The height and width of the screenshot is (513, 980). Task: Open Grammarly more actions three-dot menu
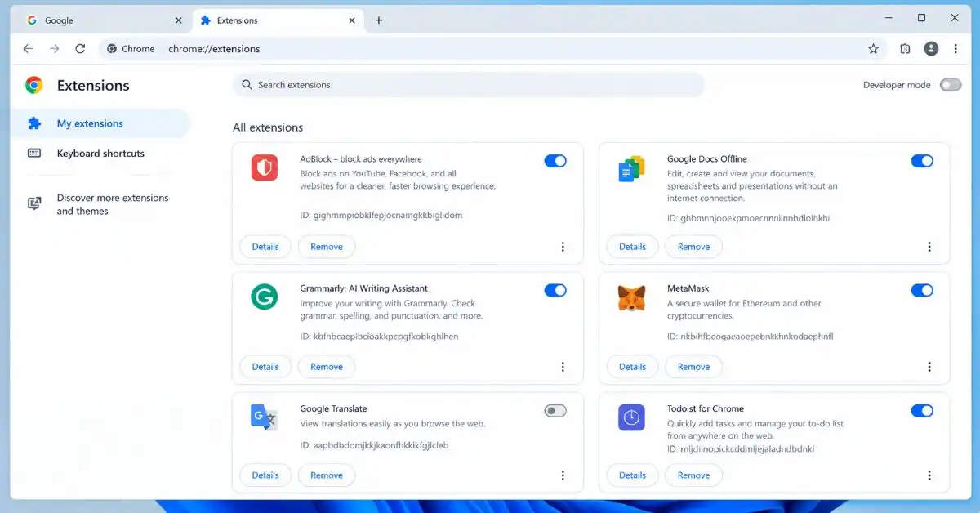(563, 367)
